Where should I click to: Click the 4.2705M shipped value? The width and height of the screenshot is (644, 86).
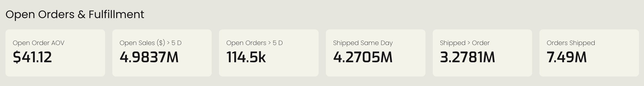coord(363,57)
